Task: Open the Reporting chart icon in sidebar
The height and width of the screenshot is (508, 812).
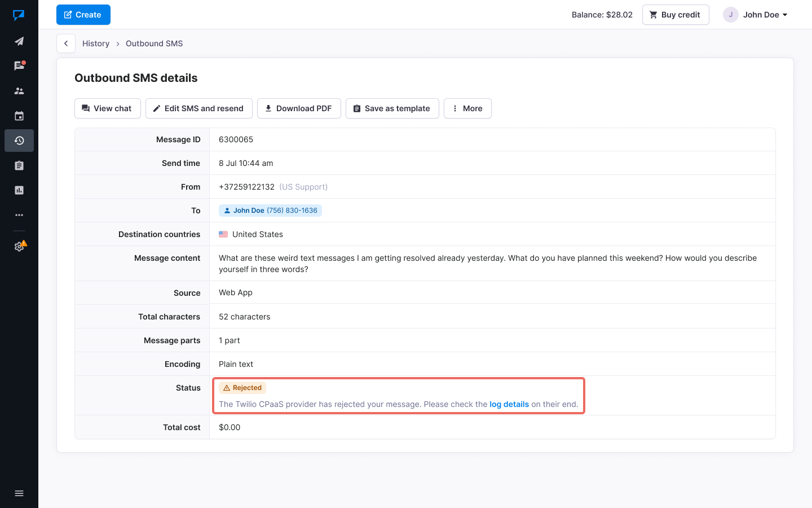Action: [19, 190]
